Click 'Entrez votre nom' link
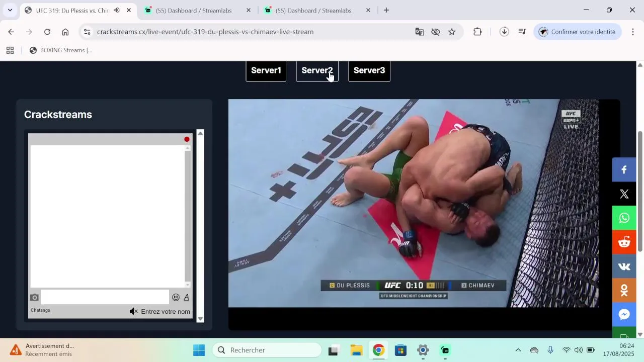The height and width of the screenshot is (362, 644). pos(166,312)
